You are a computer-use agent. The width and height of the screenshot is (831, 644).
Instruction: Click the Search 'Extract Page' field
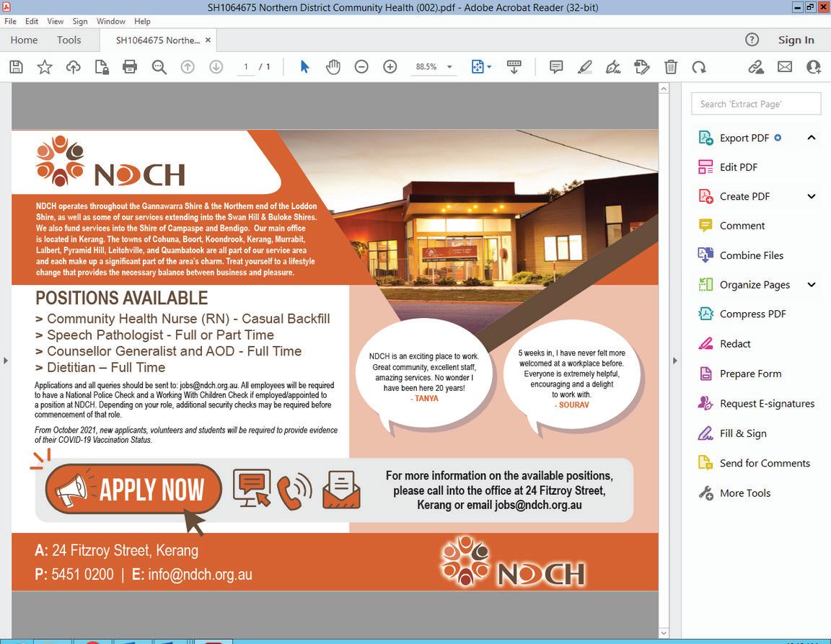756,104
